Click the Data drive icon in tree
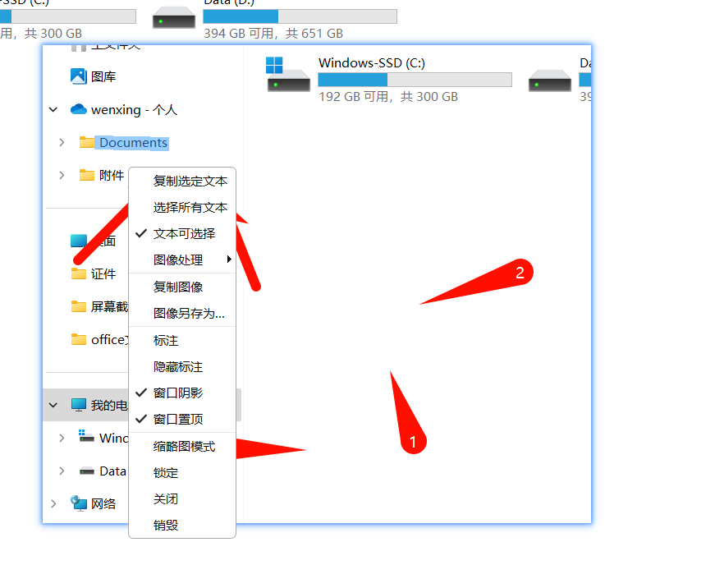Image resolution: width=715 pixels, height=588 pixels. point(87,471)
